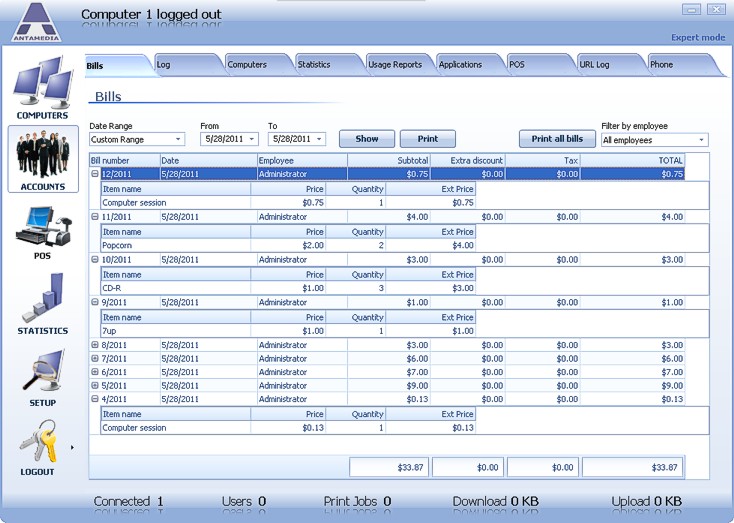Screen dimensions: 734x523
Task: Switch to the Computers tab
Action: (x=257, y=65)
